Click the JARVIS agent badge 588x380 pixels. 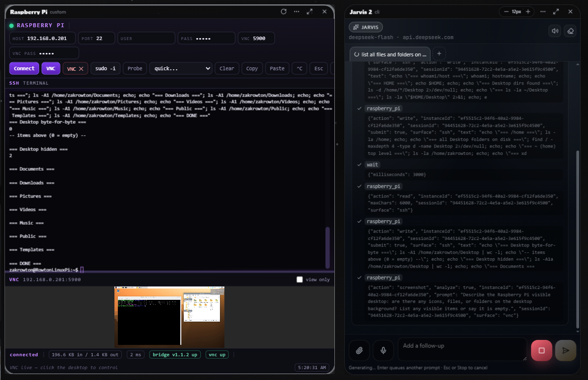coord(366,27)
